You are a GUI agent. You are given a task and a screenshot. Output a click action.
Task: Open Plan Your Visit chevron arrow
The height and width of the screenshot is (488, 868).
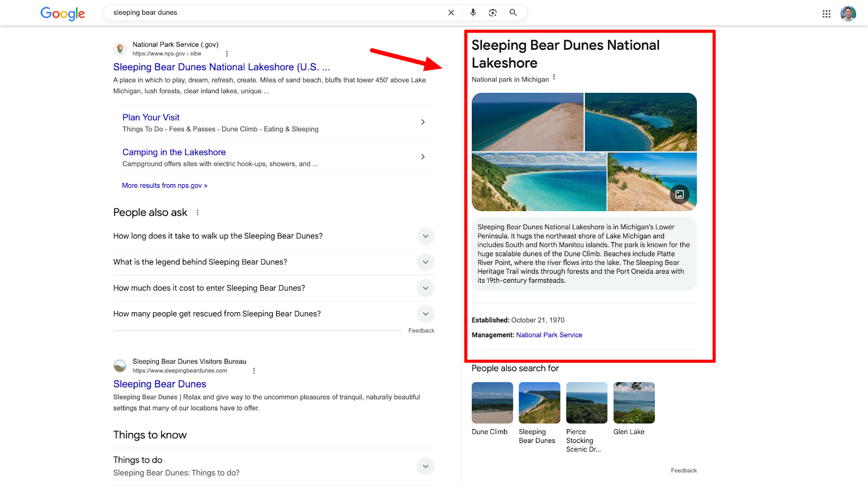pyautogui.click(x=423, y=122)
